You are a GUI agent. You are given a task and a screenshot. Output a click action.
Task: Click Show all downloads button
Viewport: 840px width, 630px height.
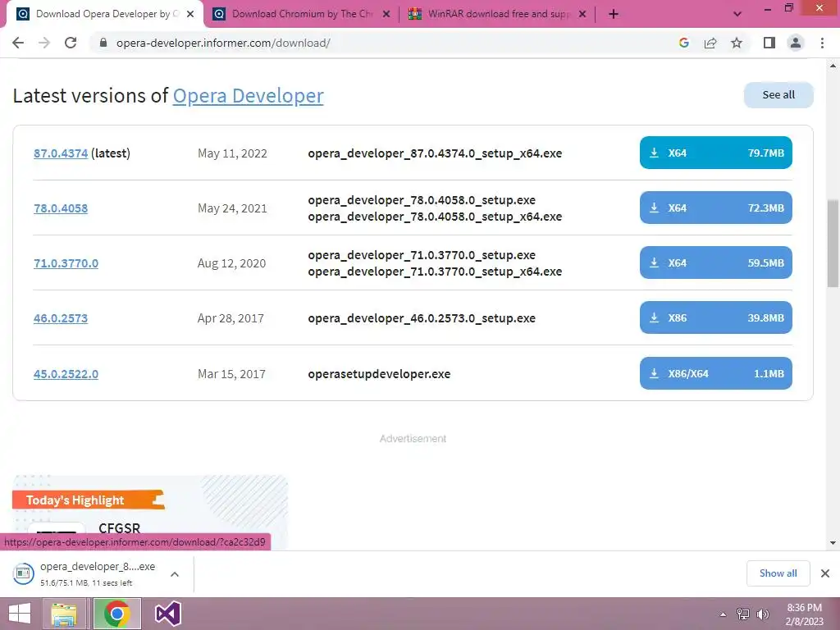778,573
